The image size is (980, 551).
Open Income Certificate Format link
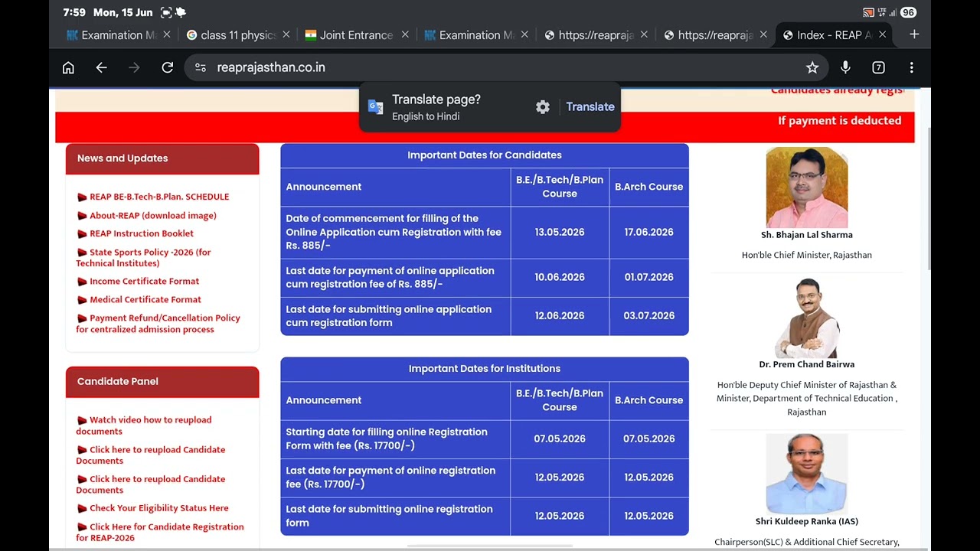[144, 282]
